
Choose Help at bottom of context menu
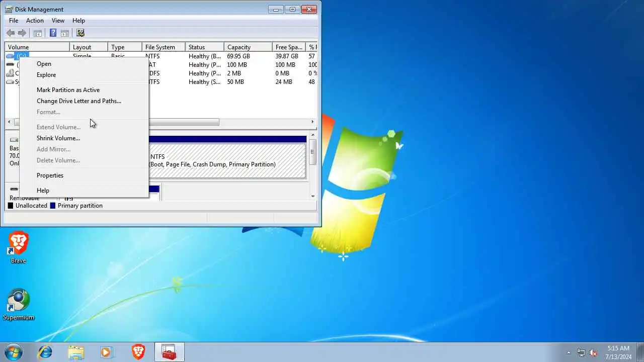click(84, 191)
